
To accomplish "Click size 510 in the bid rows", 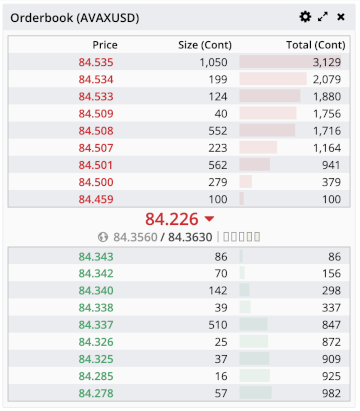I will 218,325.
